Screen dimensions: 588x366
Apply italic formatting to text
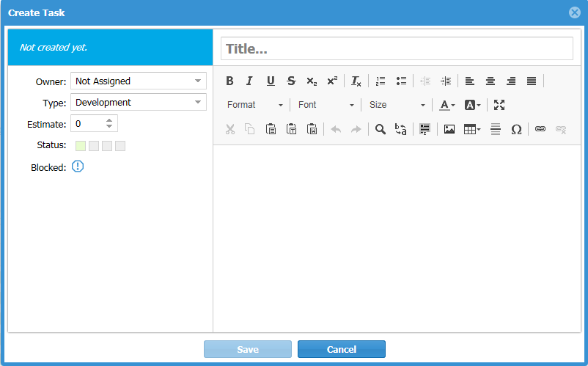click(x=249, y=81)
